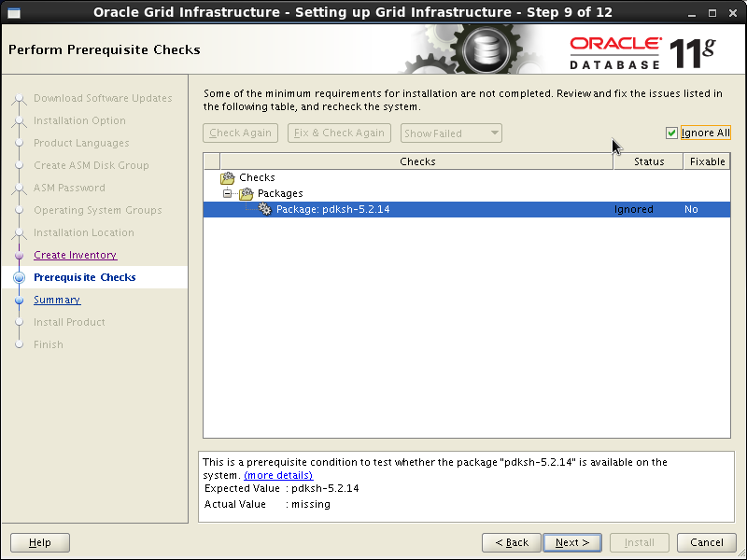Click the Checks column header

pyautogui.click(x=416, y=161)
